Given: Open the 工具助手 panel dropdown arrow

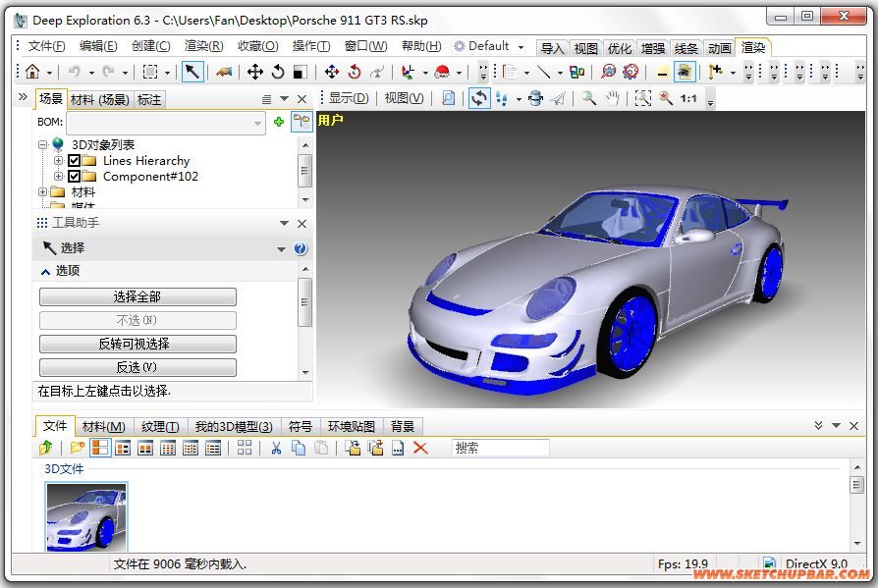Looking at the screenshot, I should 284,223.
